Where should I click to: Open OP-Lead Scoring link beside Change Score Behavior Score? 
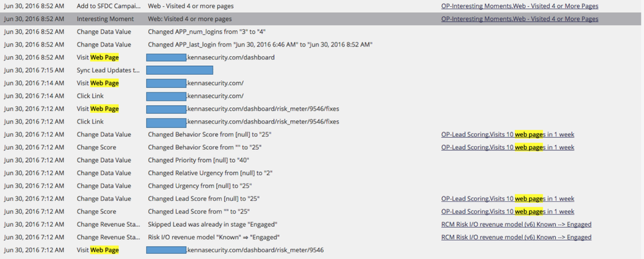[507, 147]
